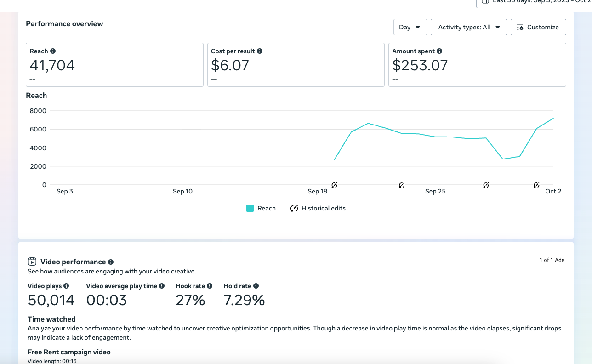The height and width of the screenshot is (364, 592).
Task: Click the Hold rate info icon
Action: coord(256,286)
